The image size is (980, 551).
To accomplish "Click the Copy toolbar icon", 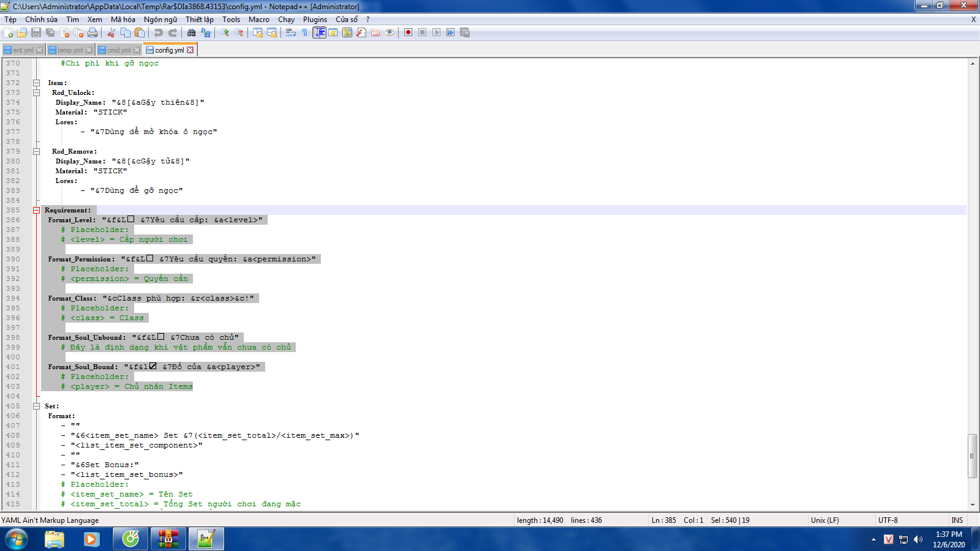I will 126,32.
